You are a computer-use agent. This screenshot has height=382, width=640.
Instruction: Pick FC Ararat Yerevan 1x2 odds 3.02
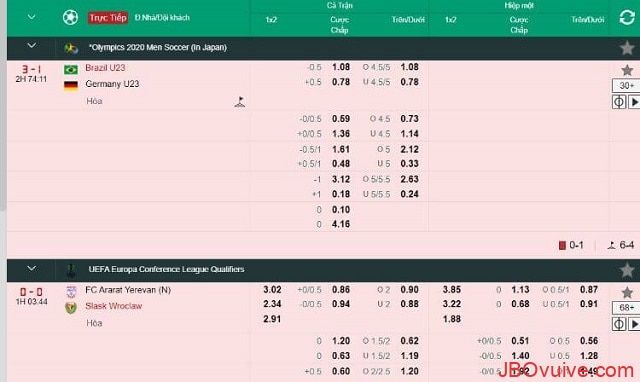pyautogui.click(x=272, y=289)
